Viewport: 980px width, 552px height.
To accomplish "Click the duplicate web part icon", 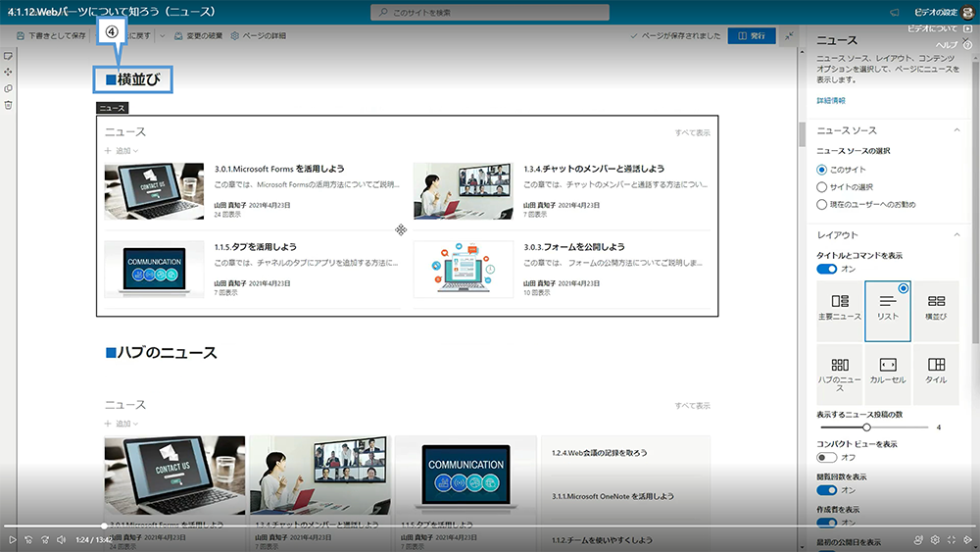I will (8, 89).
